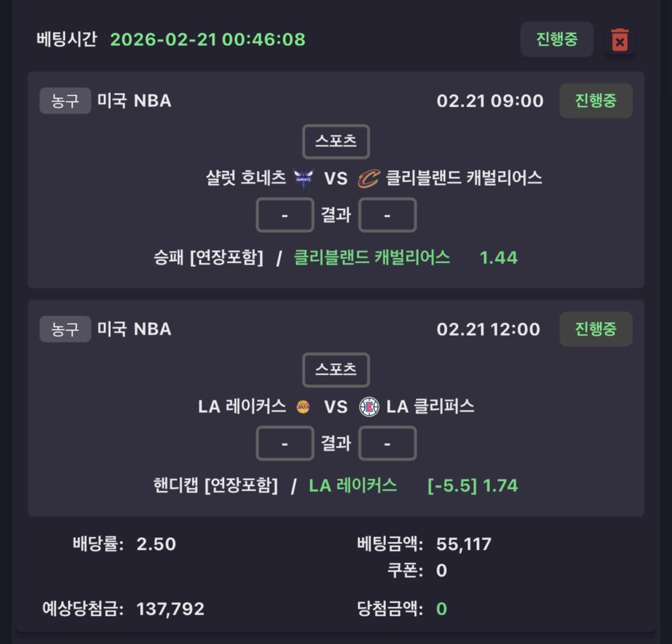
Task: Click the red trash delete icon
Action: [x=619, y=40]
